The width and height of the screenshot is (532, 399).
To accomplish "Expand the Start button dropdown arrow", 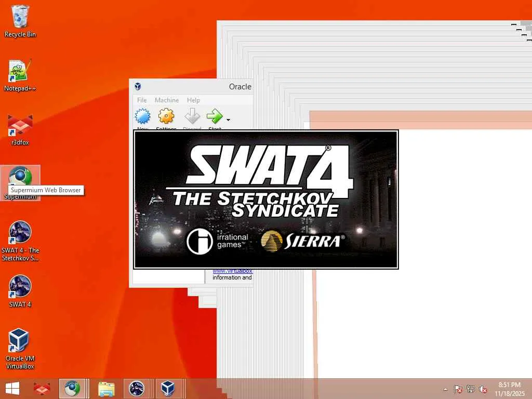I will (x=229, y=120).
